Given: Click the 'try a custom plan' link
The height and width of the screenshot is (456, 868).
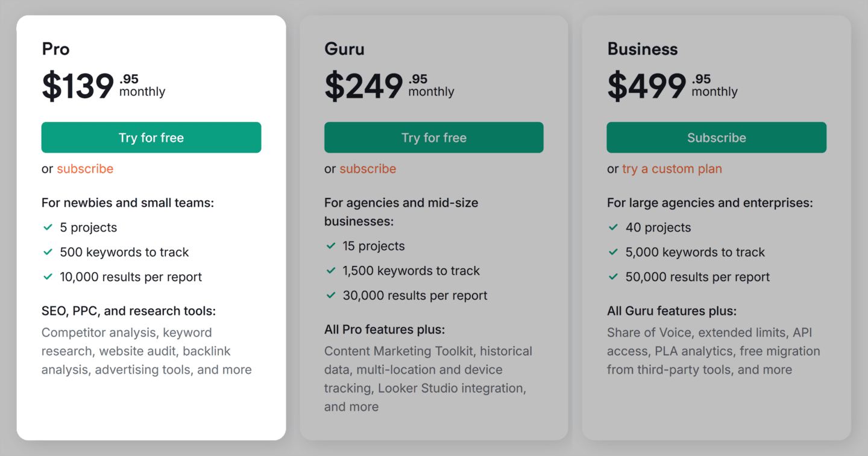Looking at the screenshot, I should [671, 169].
